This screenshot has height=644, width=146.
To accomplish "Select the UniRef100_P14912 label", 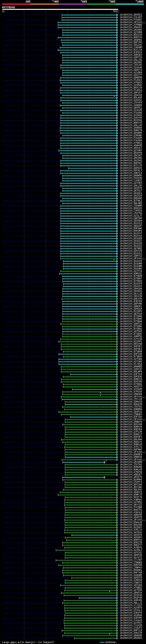I will coord(131,90).
